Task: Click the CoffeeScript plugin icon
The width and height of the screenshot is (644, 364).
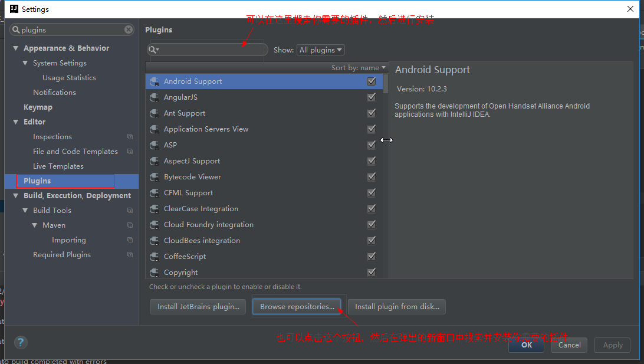Action: (155, 257)
